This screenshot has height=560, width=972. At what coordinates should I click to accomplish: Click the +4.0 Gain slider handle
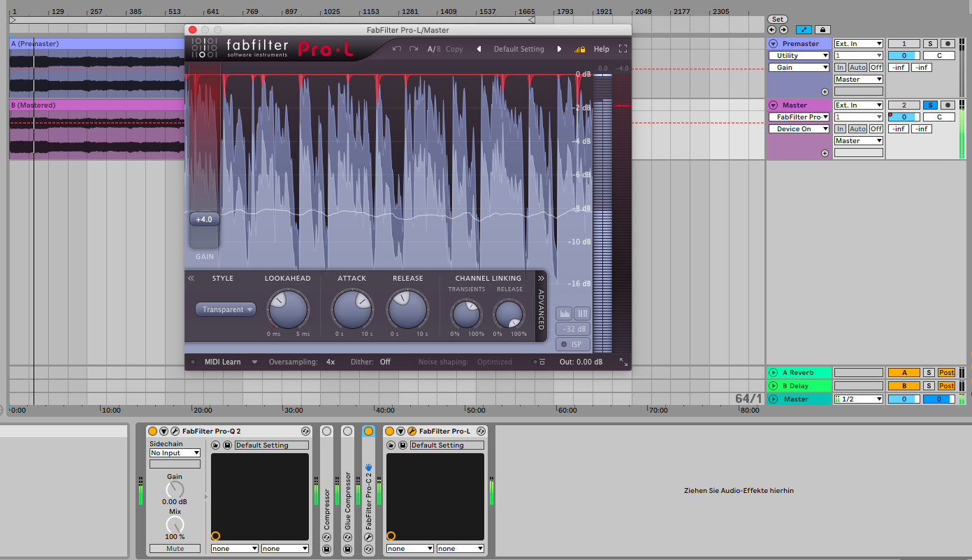tap(204, 219)
